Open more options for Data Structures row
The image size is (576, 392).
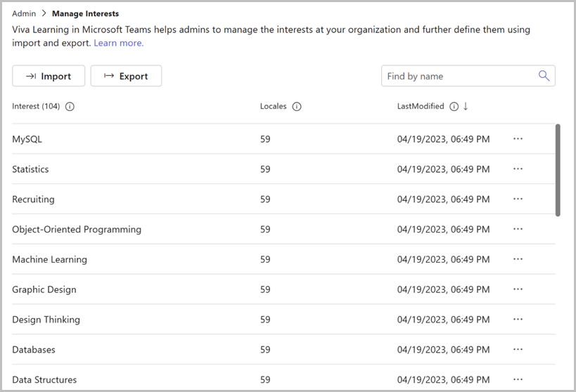[x=518, y=379]
